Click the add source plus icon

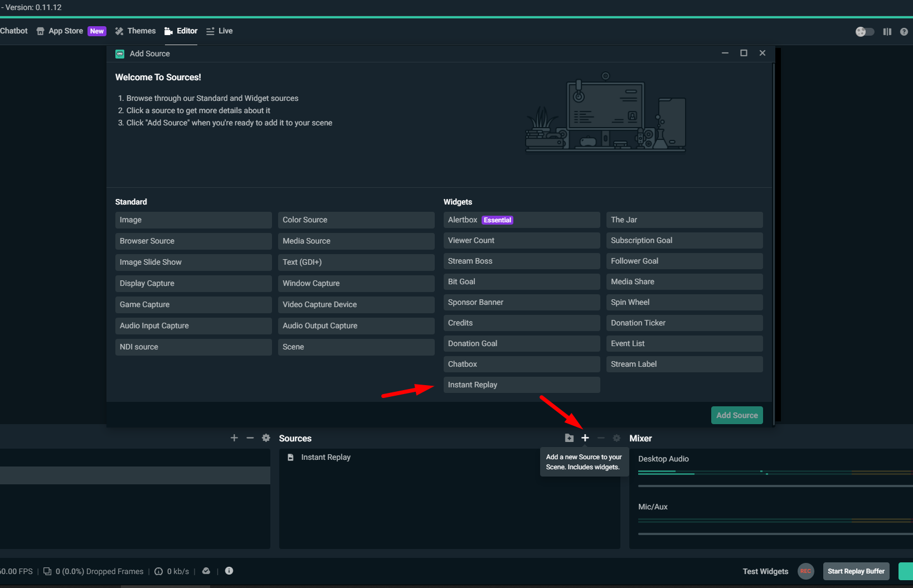click(585, 438)
